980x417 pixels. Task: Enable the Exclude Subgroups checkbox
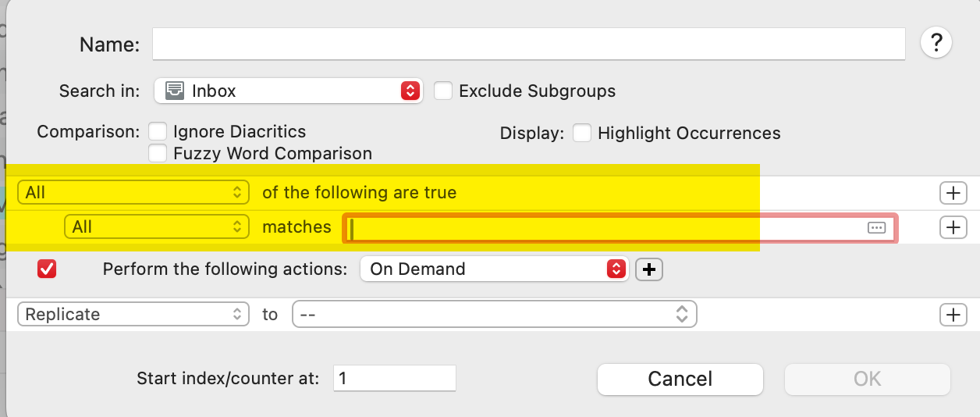click(x=443, y=91)
